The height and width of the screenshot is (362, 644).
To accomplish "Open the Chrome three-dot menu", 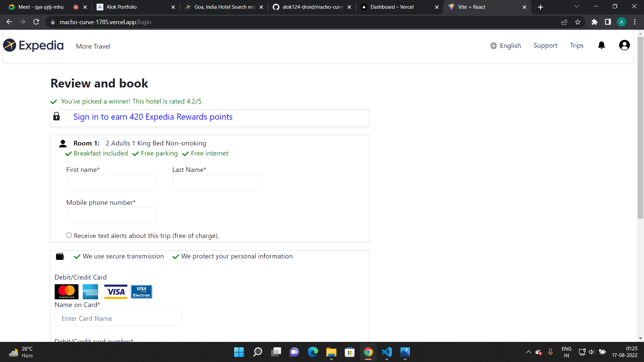I will pos(635,22).
